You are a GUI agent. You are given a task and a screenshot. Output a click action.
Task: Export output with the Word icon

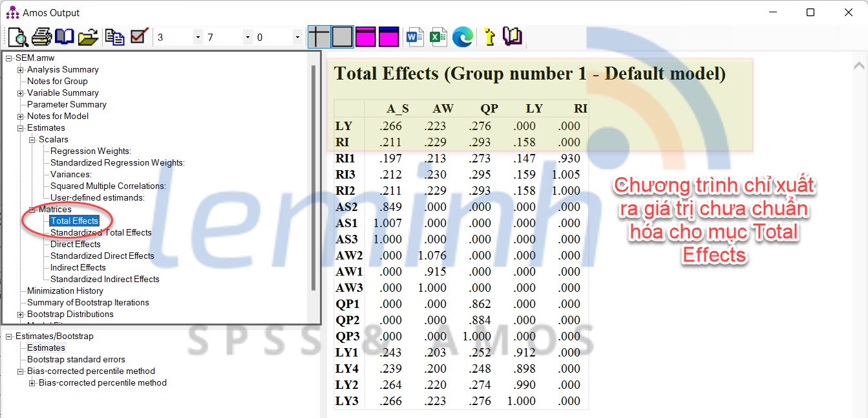(414, 37)
